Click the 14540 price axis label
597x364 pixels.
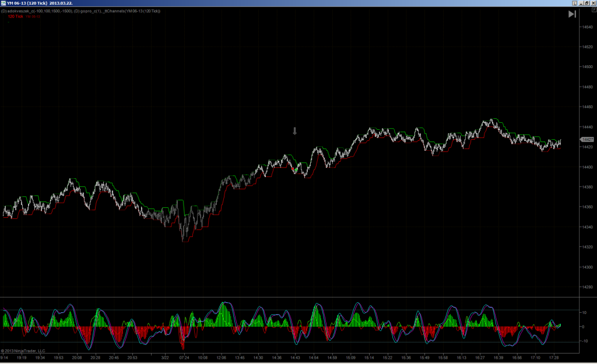click(x=588, y=27)
